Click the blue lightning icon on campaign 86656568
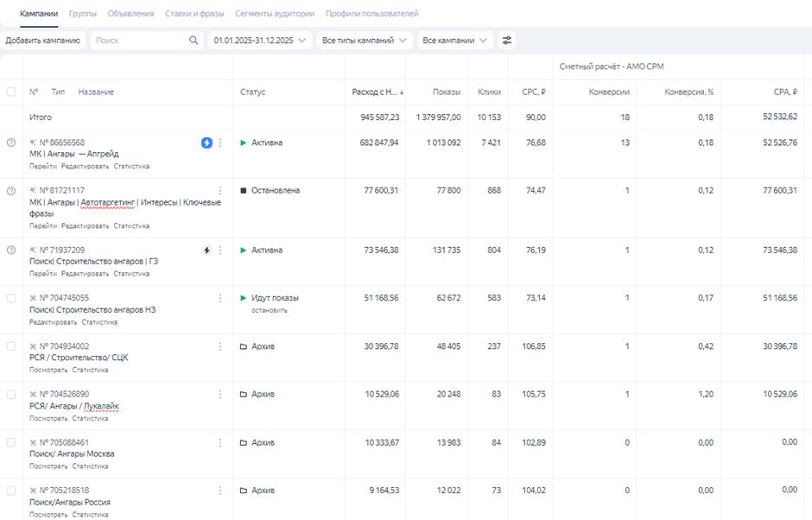 (x=206, y=143)
